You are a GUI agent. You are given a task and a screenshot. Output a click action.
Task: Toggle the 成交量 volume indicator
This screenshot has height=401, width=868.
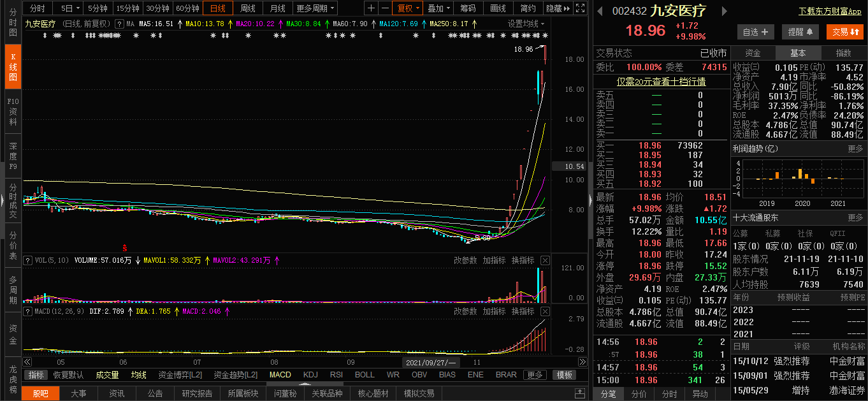107,375
